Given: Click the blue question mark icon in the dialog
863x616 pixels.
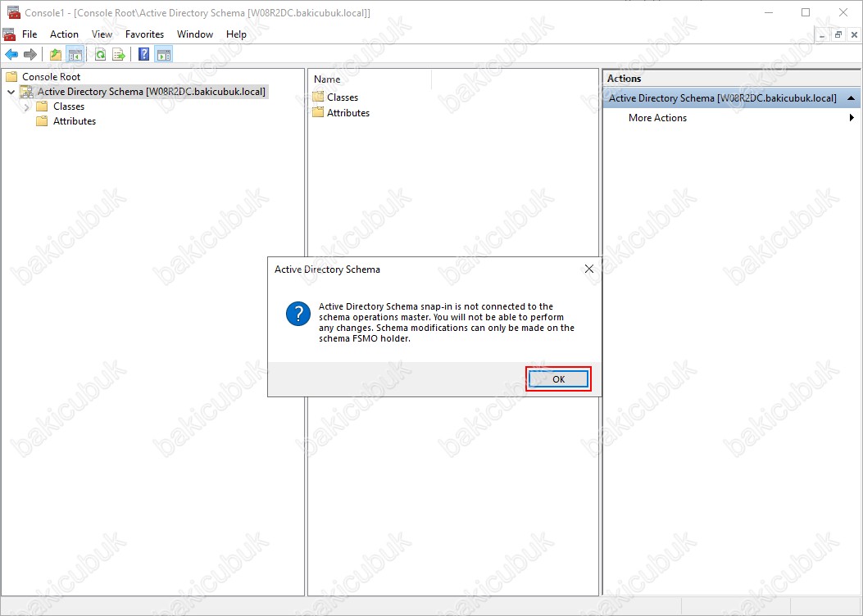Looking at the screenshot, I should click(298, 314).
